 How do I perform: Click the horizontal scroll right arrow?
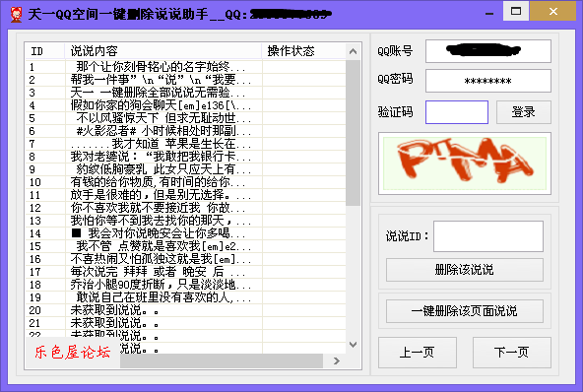point(337,360)
